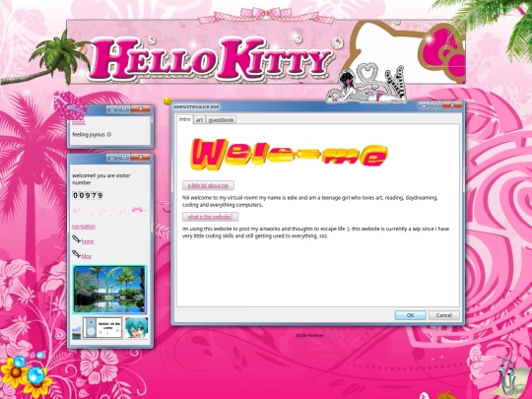This screenshot has width=532, height=399.
Task: Click the OK button
Action: click(410, 315)
